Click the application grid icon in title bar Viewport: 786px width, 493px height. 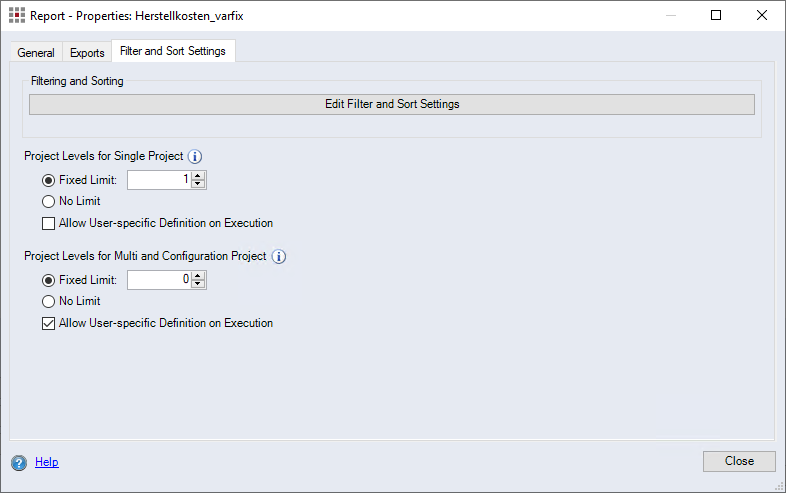click(17, 15)
